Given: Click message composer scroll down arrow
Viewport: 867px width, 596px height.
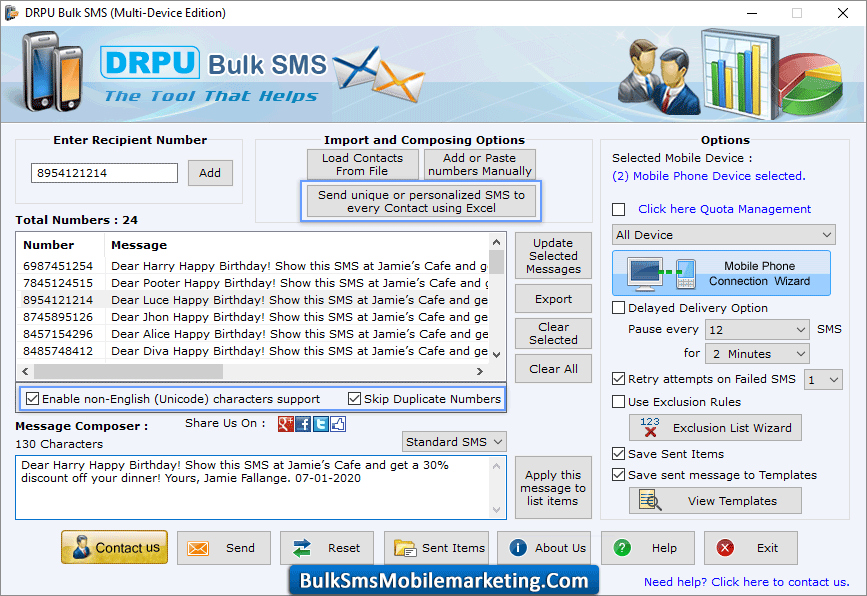Looking at the screenshot, I should point(497,510).
